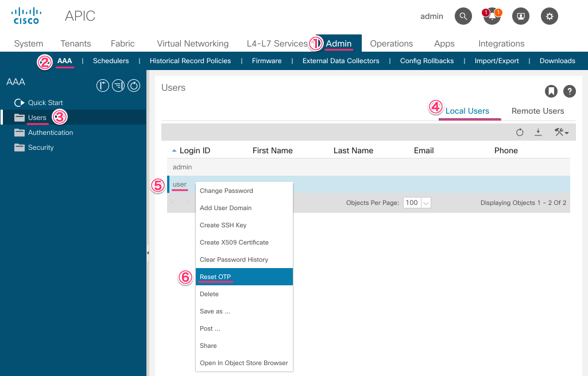This screenshot has width=588, height=376.
Task: Click the Security folder icon
Action: click(20, 148)
